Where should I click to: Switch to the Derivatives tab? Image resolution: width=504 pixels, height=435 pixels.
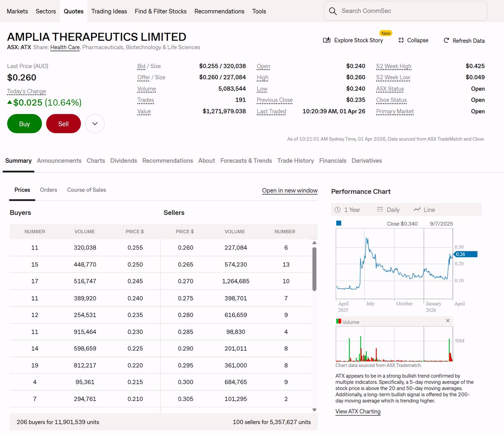click(367, 161)
